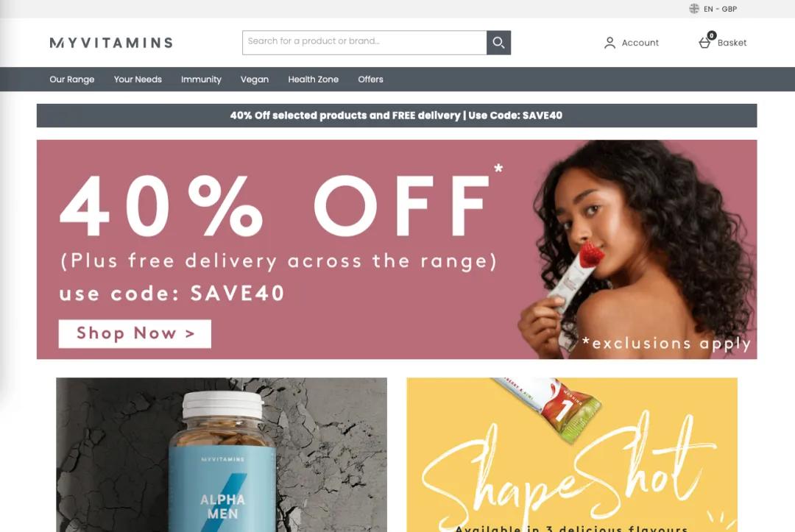The image size is (795, 532).
Task: Expand the Our Range menu
Action: (x=72, y=79)
